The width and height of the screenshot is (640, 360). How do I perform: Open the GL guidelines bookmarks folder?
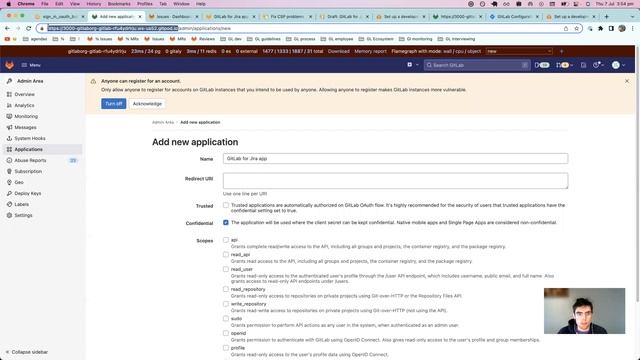(x=264, y=39)
